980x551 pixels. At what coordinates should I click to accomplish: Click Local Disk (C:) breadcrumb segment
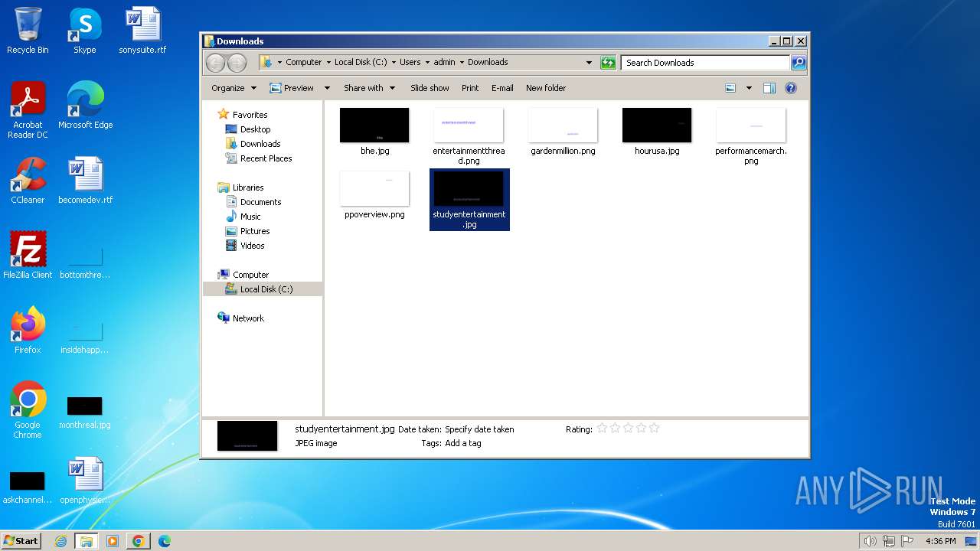(x=361, y=63)
